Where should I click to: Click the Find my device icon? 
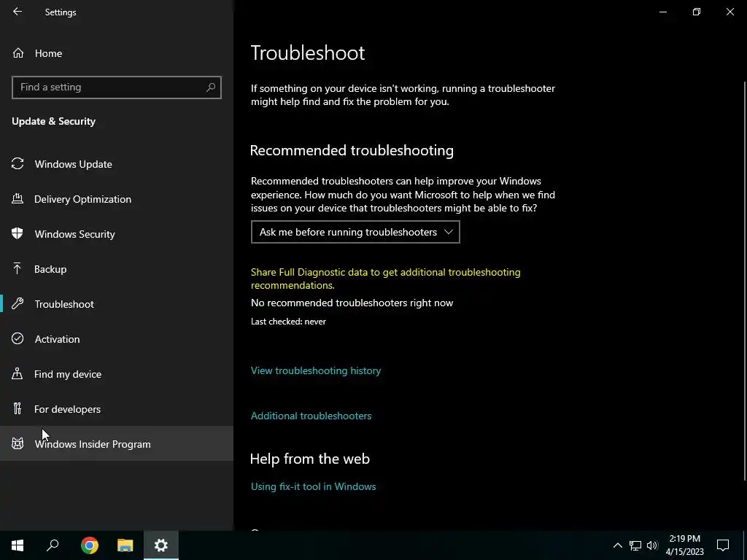(18, 373)
